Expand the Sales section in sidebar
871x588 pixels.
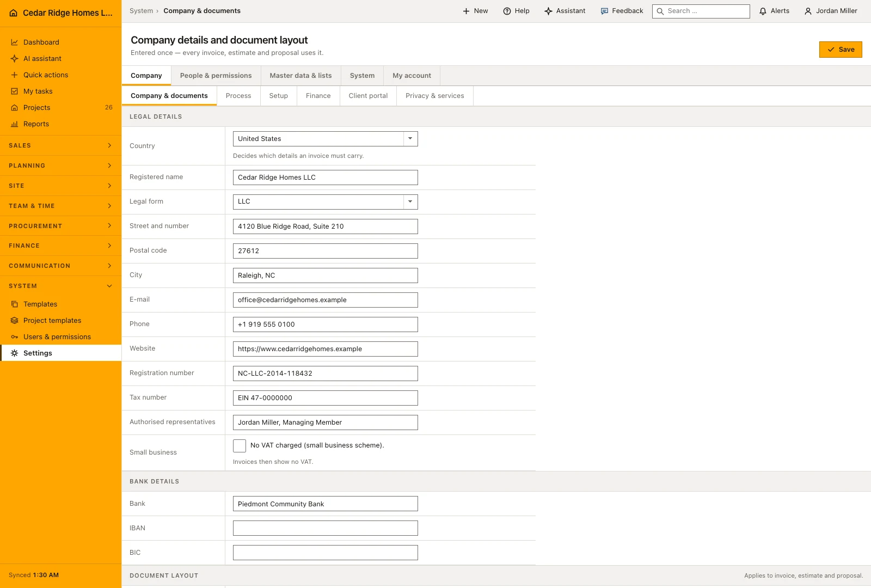(x=60, y=145)
